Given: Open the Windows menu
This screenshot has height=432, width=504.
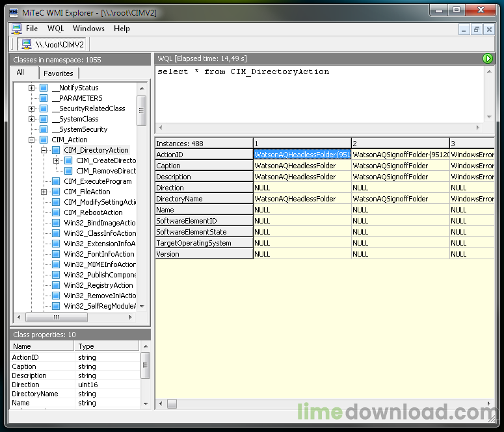Looking at the screenshot, I should (x=88, y=29).
